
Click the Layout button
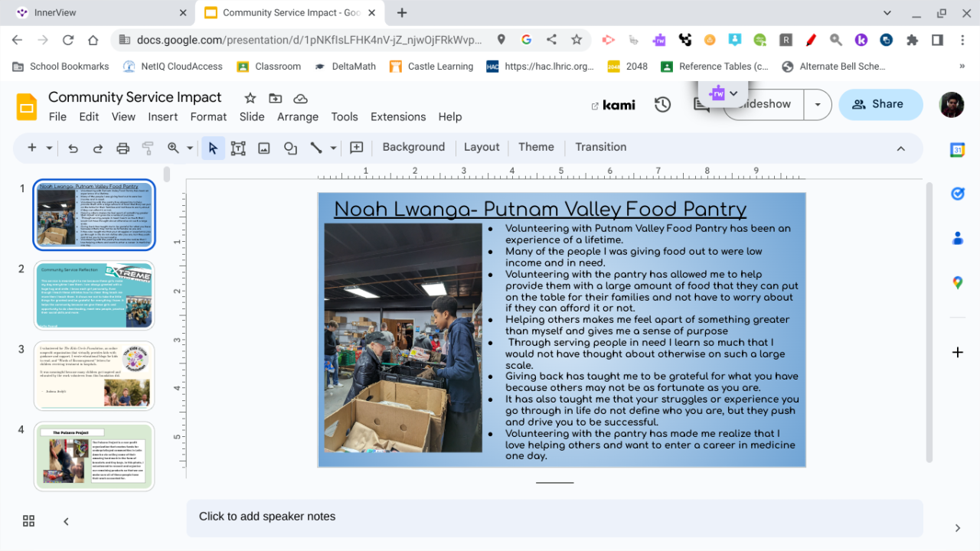482,147
